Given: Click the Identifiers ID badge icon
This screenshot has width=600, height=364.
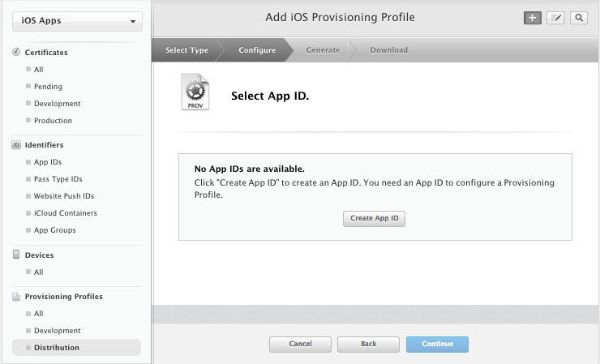Looking at the screenshot, I should pyautogui.click(x=16, y=144).
